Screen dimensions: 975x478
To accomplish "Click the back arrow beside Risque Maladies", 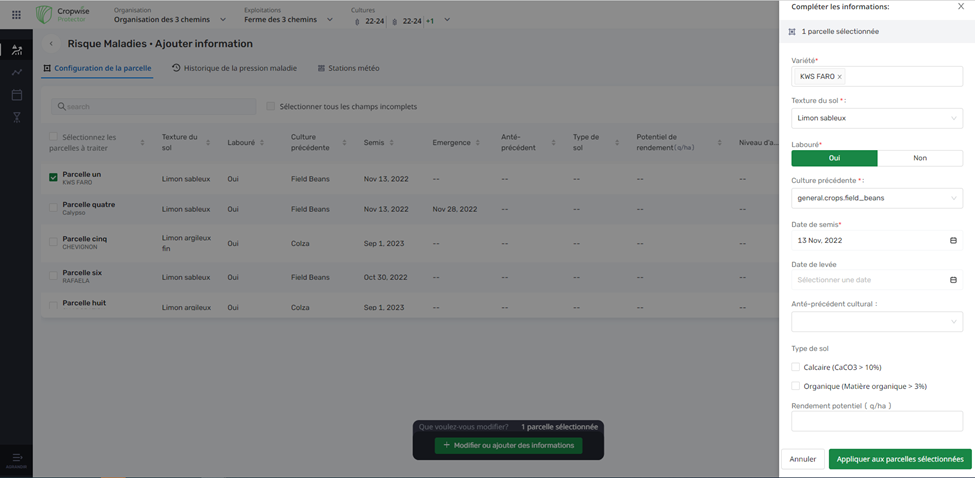I will point(51,44).
